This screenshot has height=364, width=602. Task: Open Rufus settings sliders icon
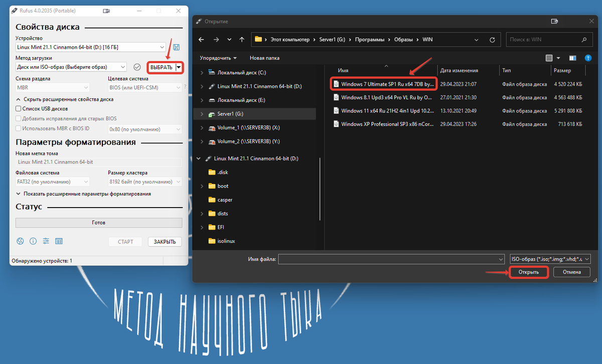coord(46,241)
